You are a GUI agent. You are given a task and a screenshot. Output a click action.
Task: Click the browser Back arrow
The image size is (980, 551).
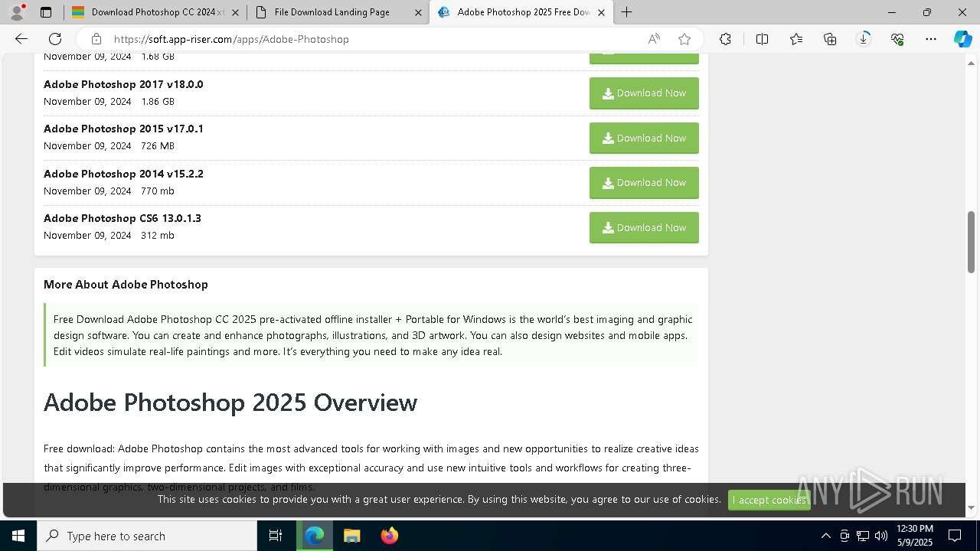[x=21, y=39]
